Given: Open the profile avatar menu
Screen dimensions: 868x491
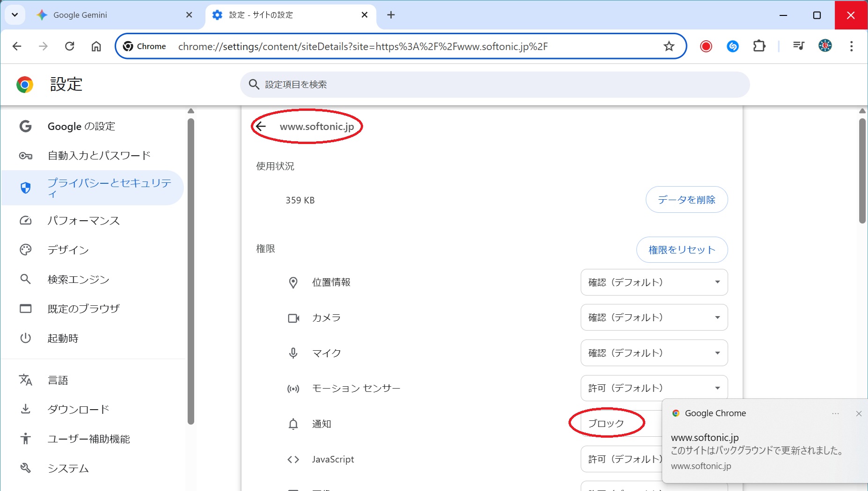Looking at the screenshot, I should pyautogui.click(x=825, y=46).
